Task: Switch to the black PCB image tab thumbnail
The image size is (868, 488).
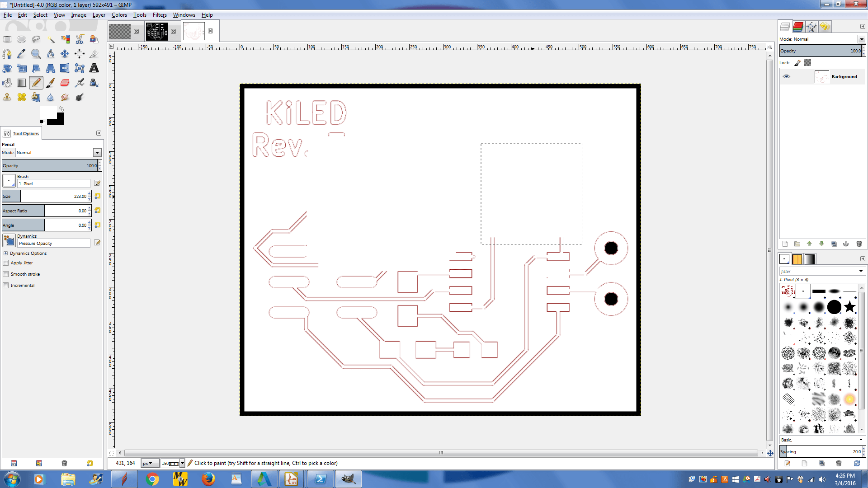Action: coord(156,32)
